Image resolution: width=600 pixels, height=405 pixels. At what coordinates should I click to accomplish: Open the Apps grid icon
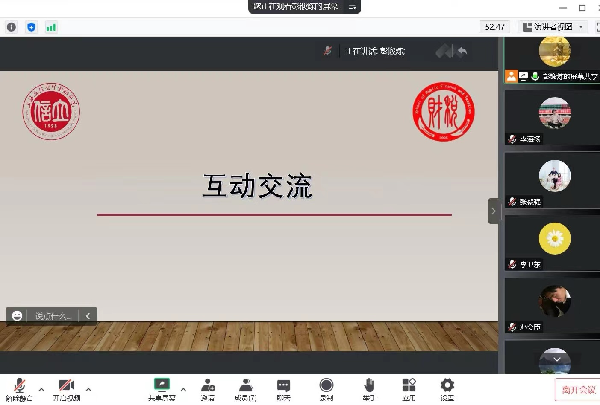click(408, 387)
